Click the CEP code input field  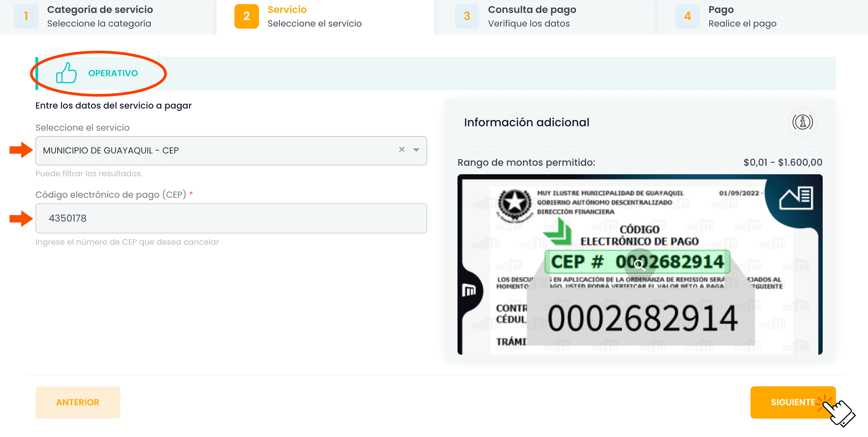pos(231,218)
